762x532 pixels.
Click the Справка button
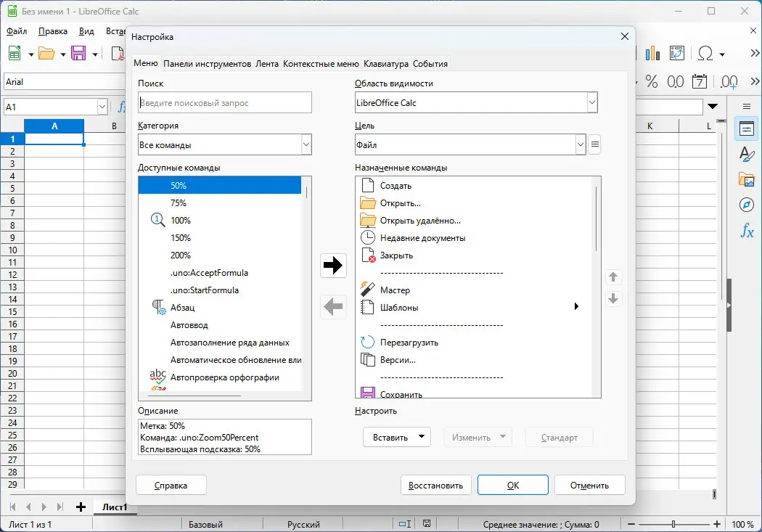(x=171, y=486)
